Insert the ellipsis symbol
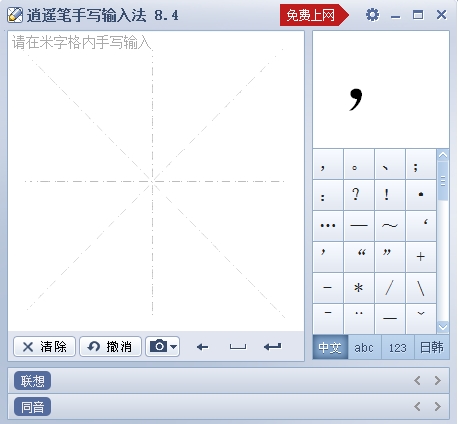The height and width of the screenshot is (424, 459). click(328, 226)
